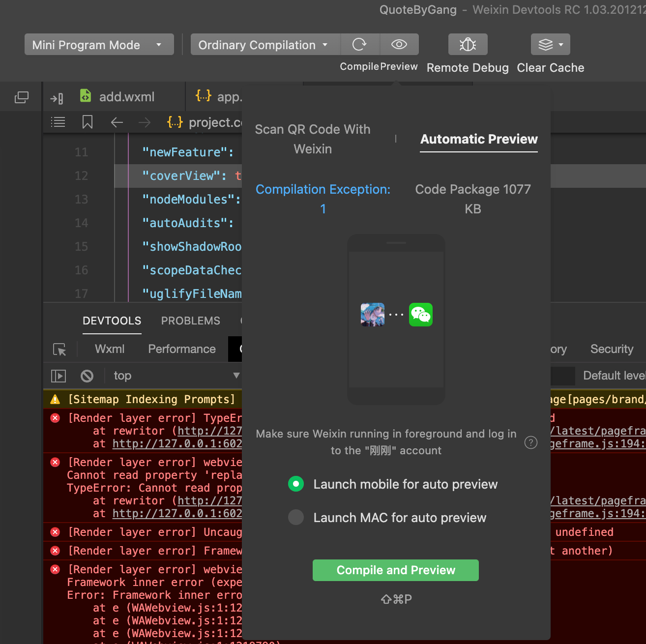This screenshot has width=646, height=644.
Task: Open the Default levels dropdown
Action: coord(614,376)
